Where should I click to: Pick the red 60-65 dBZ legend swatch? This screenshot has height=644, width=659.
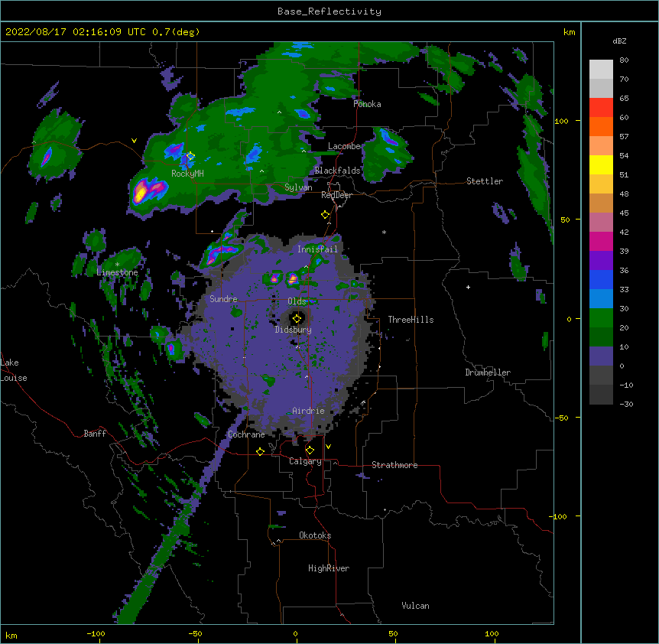[x=601, y=108]
